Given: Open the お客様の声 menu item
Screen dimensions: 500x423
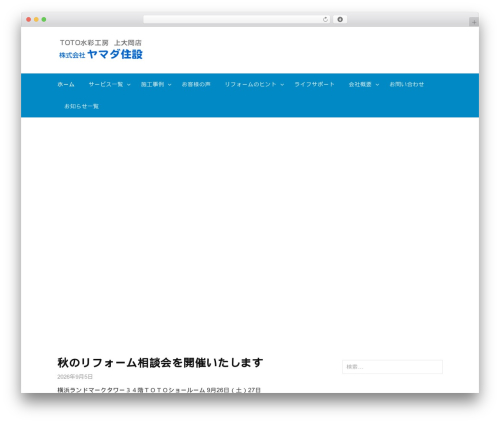Looking at the screenshot, I should [196, 84].
